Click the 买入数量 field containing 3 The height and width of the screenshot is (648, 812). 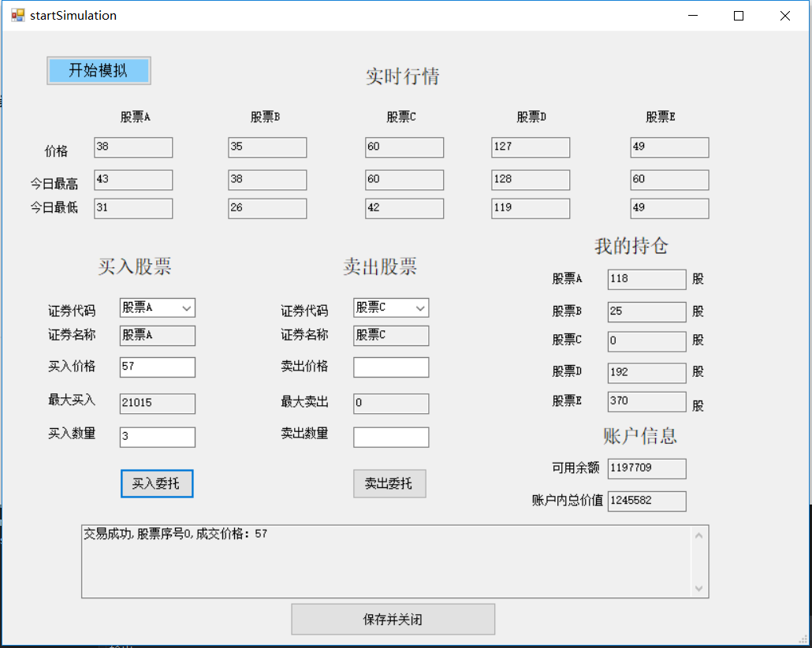click(156, 437)
